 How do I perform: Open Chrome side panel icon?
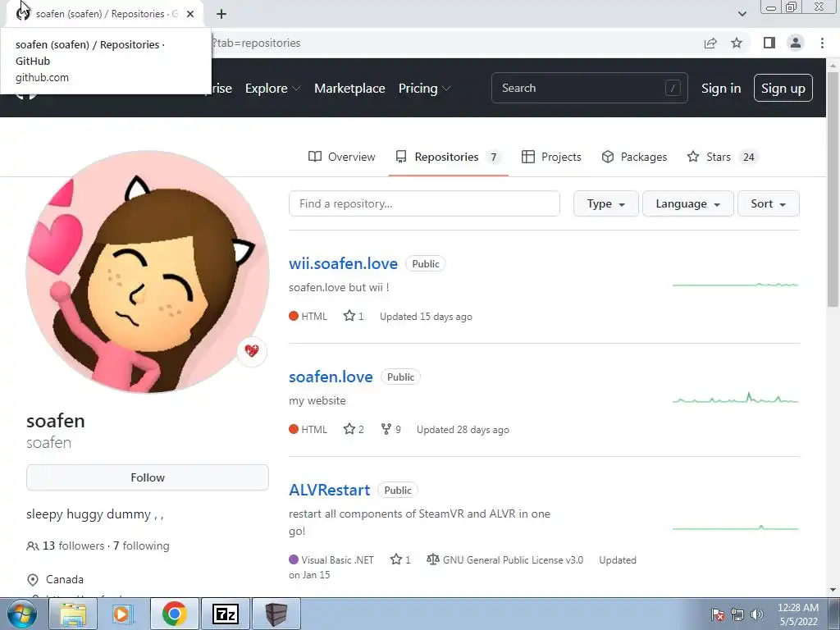[x=769, y=43]
